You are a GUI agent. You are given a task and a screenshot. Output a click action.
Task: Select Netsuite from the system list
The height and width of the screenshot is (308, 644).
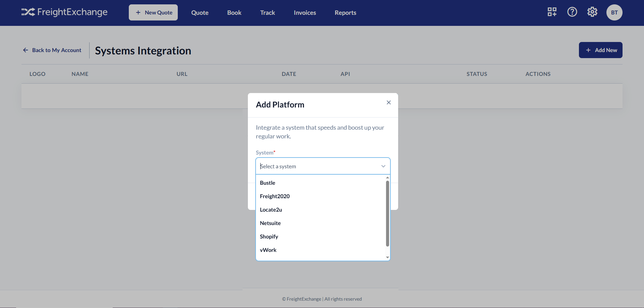321,223
